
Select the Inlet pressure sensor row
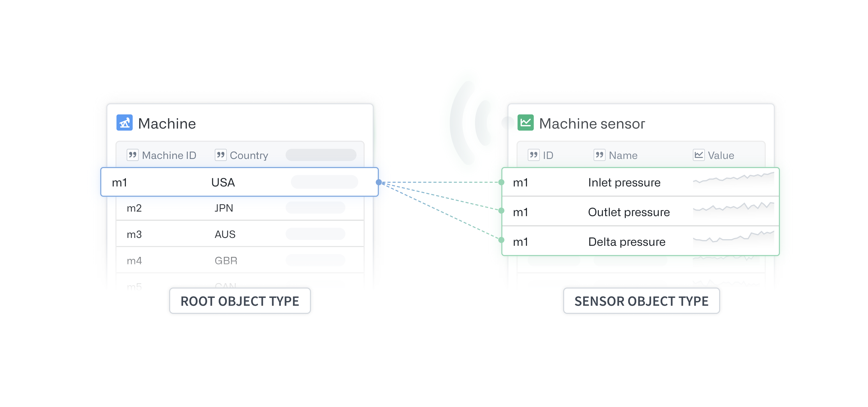click(x=641, y=182)
